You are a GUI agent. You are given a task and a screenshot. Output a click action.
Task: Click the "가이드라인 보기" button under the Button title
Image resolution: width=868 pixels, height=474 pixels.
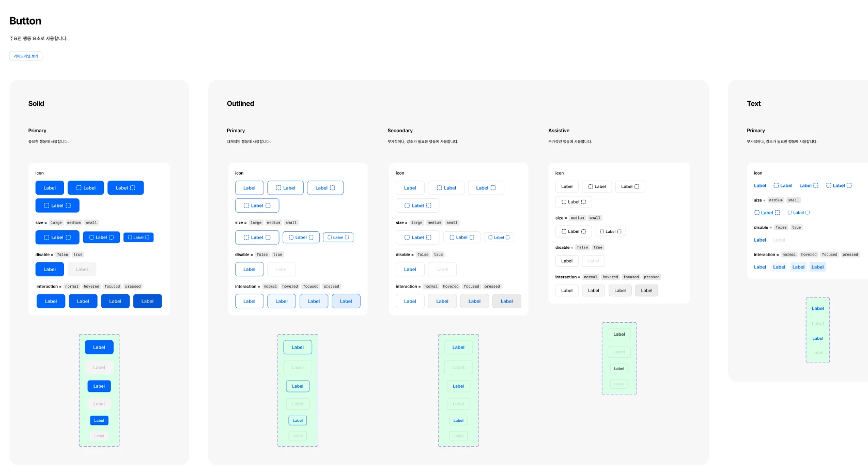coord(26,56)
